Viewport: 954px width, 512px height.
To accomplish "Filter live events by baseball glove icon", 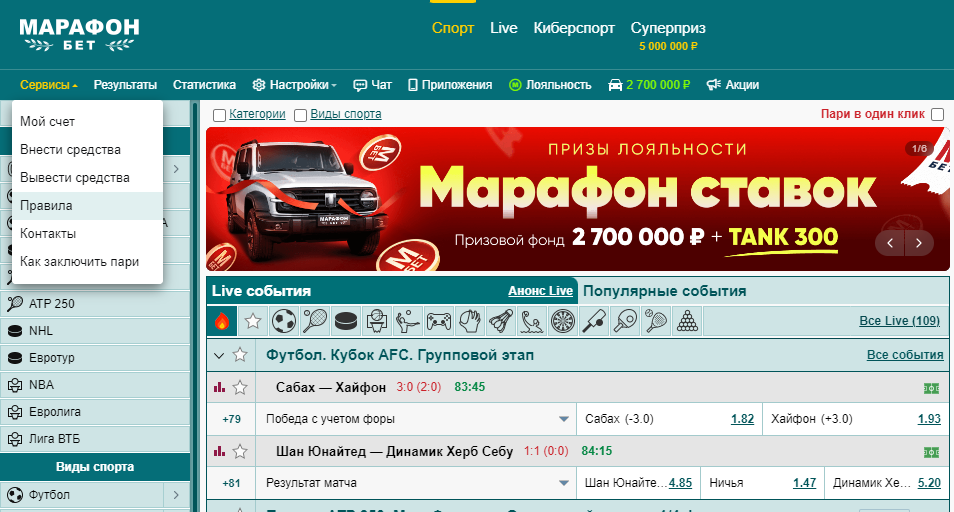I will click(470, 321).
